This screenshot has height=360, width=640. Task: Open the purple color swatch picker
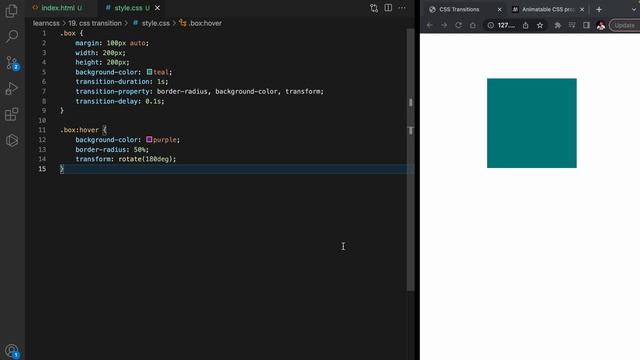click(x=149, y=140)
